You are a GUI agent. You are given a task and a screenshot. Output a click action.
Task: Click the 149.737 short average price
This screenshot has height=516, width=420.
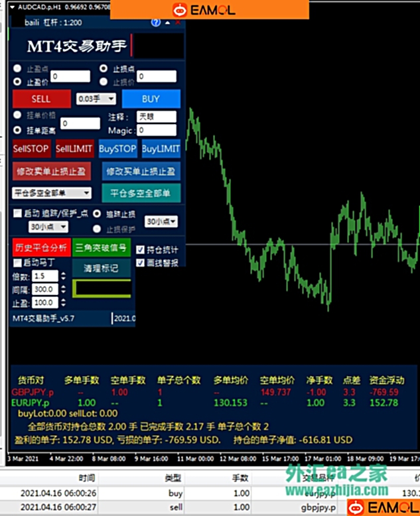point(276,392)
